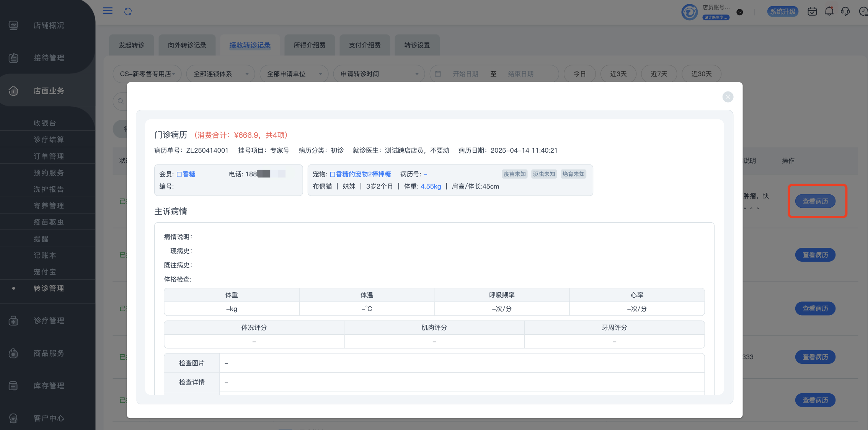Open 洗护报告 in sidebar
868x430 pixels.
click(49, 189)
